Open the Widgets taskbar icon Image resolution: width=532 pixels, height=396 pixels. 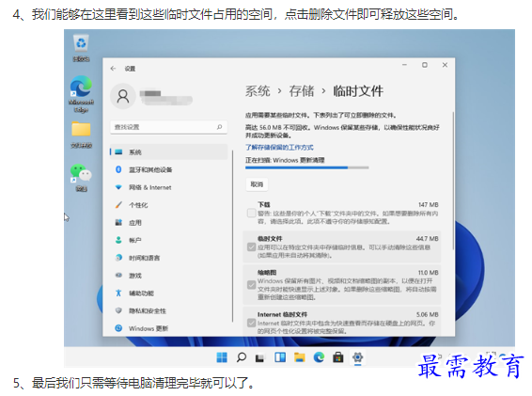280,357
